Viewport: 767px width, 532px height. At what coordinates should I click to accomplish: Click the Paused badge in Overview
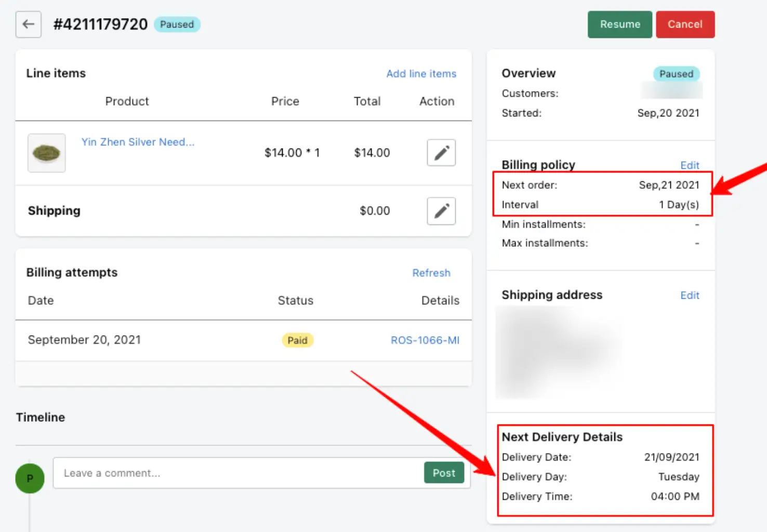[676, 74]
